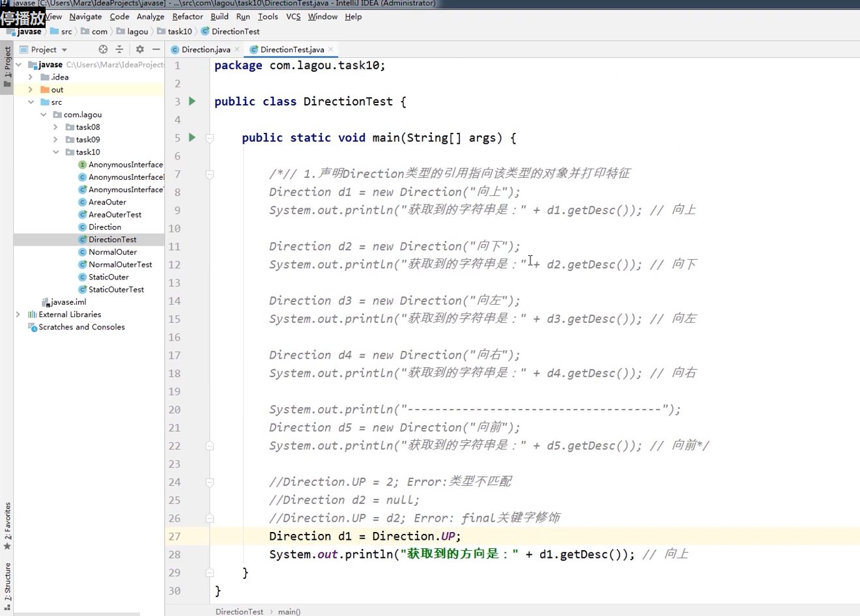Image resolution: width=860 pixels, height=616 pixels.
Task: Select the AreaOuter class in tree
Action: tap(107, 202)
